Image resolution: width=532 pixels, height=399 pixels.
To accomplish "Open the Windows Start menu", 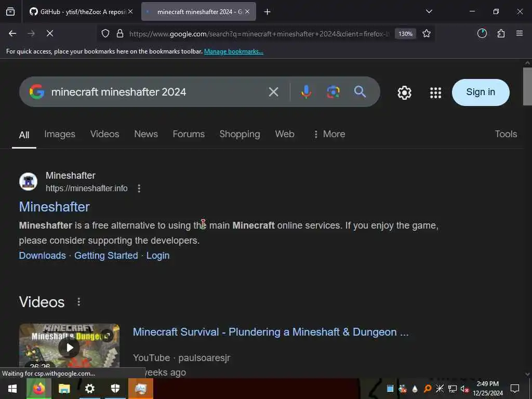I will click(x=12, y=389).
